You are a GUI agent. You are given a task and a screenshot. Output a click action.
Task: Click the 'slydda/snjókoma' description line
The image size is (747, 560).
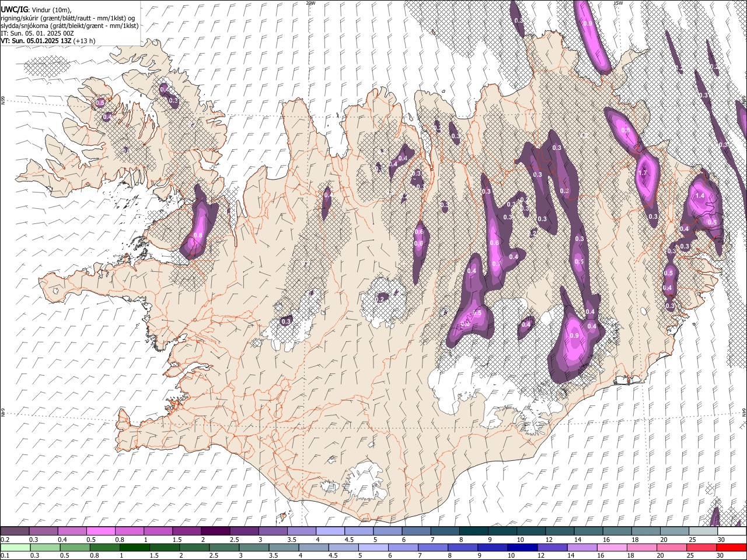click(70, 26)
